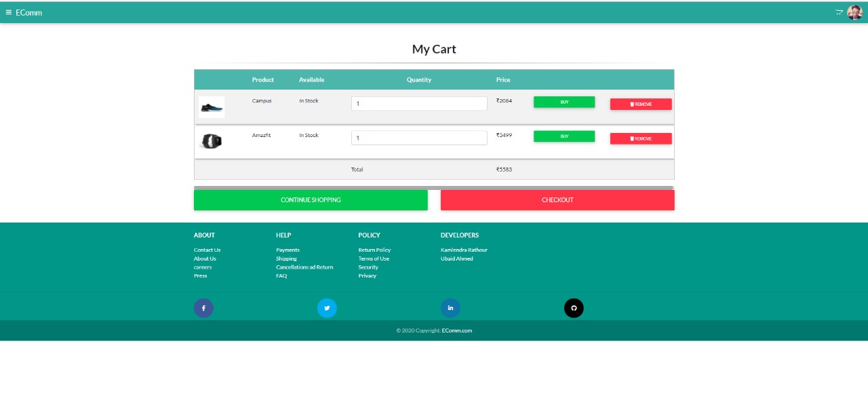
Task: Focus the Amazfit quantity field
Action: 419,138
